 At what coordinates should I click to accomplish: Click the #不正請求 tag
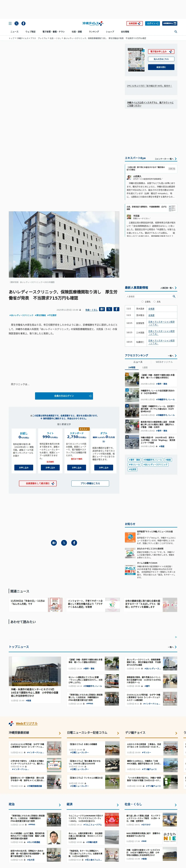(x=52, y=315)
